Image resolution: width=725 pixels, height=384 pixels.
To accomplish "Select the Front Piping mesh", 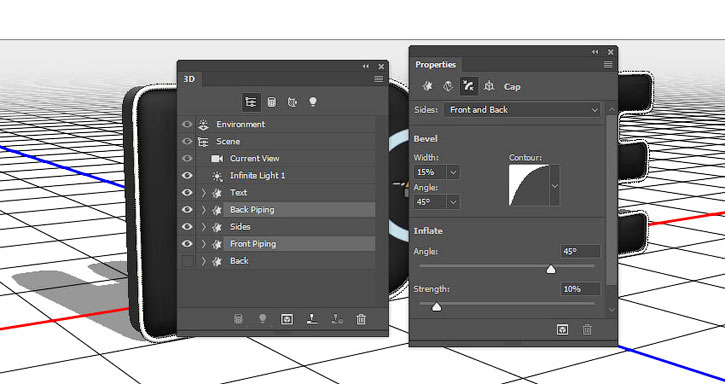I will coord(299,244).
